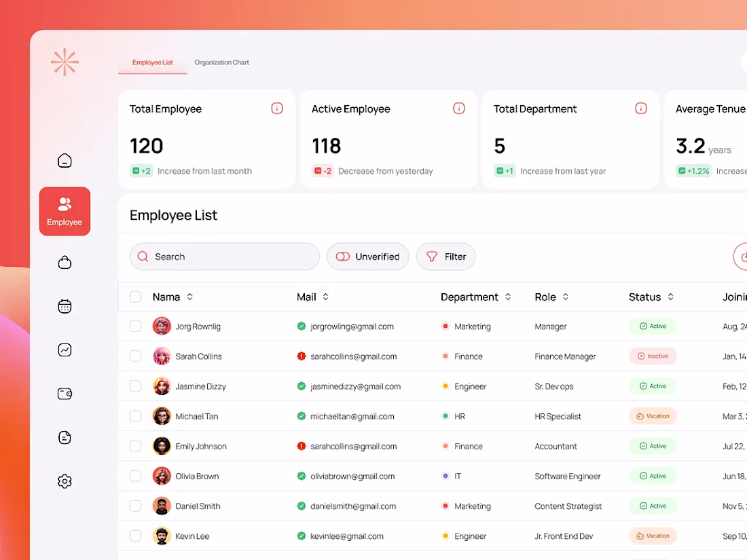Open the calendar sidebar icon
Screen dimensions: 747x560
pyautogui.click(x=65, y=306)
